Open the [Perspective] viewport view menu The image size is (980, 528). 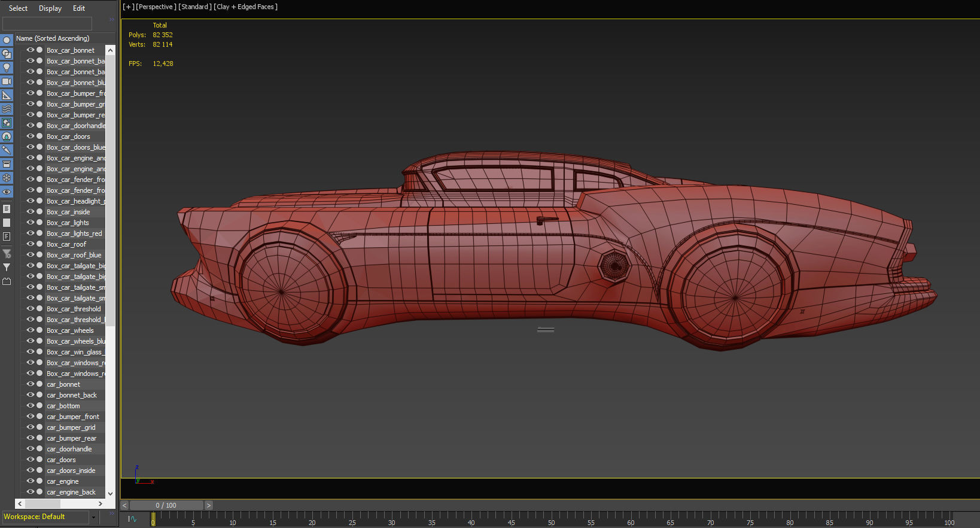pyautogui.click(x=156, y=7)
